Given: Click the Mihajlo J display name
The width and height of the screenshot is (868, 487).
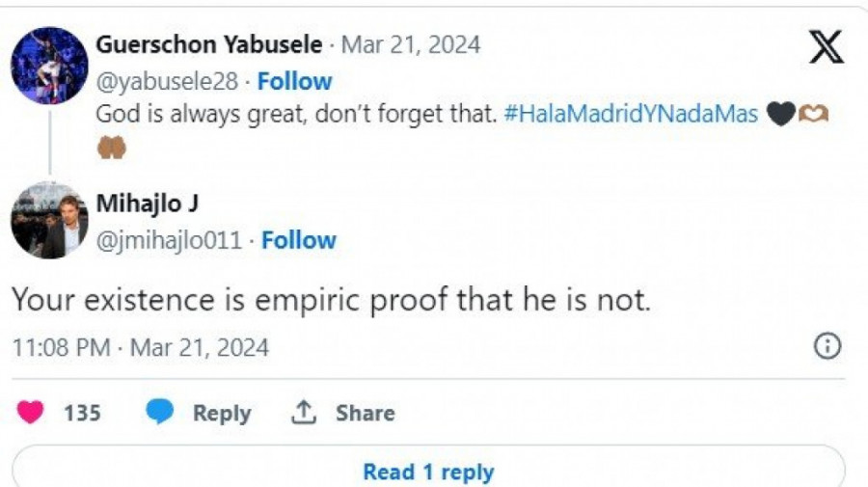Looking at the screenshot, I should 147,204.
